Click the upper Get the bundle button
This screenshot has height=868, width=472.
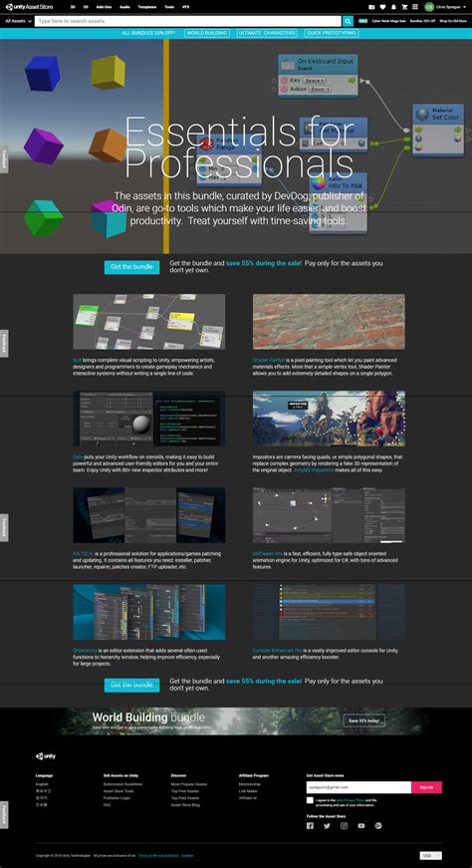[x=131, y=267]
